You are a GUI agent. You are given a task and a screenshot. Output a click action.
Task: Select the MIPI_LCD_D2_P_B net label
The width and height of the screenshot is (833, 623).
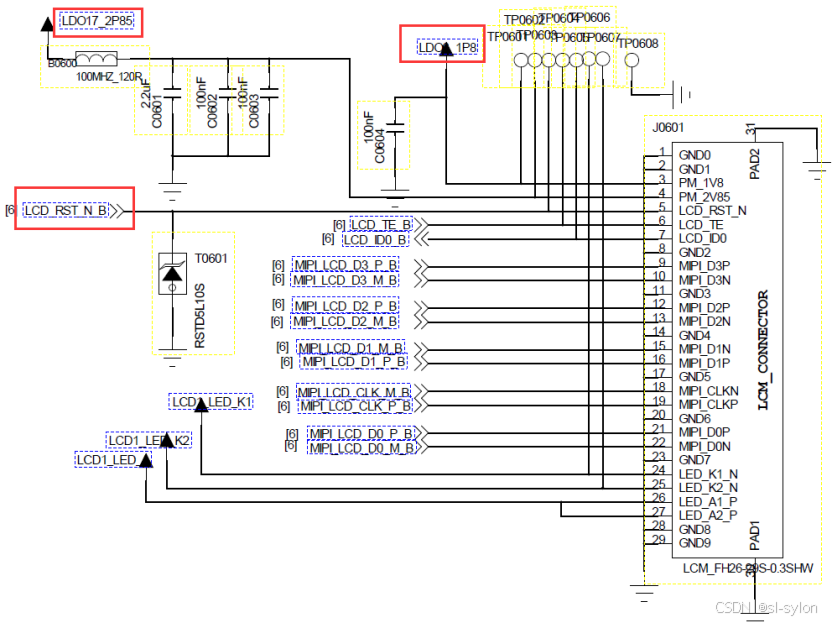tap(345, 306)
